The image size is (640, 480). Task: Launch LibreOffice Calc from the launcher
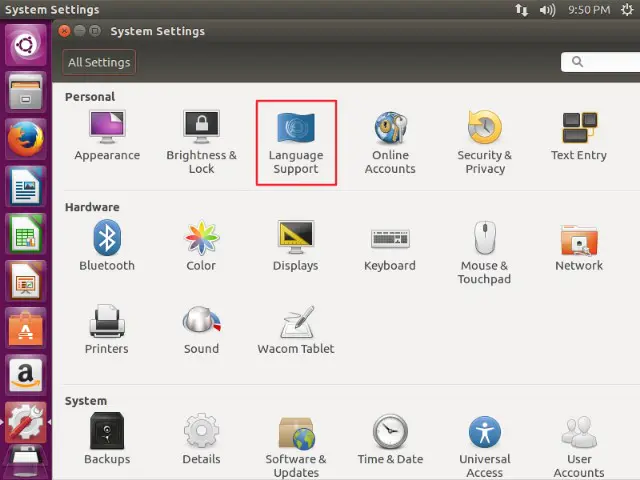pos(26,233)
